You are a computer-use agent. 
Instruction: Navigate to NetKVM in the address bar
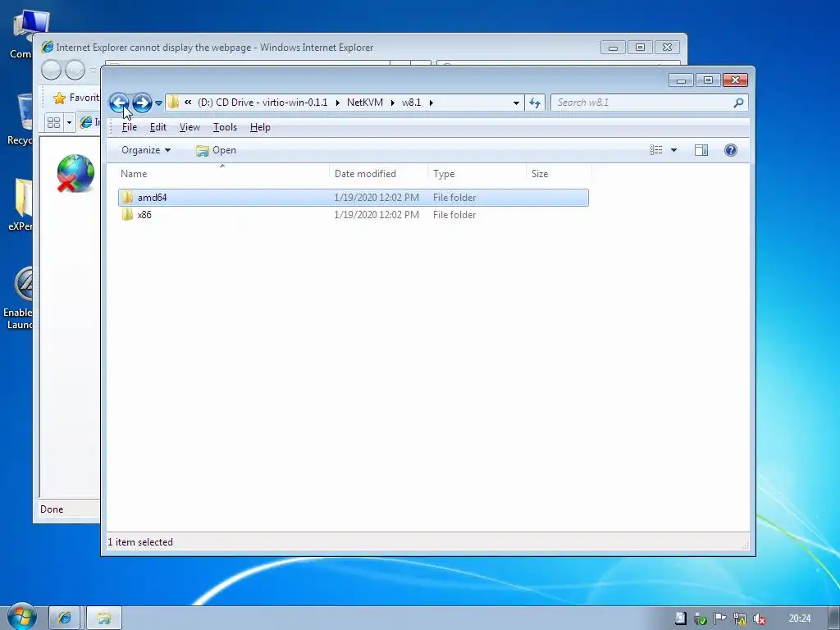tap(365, 103)
